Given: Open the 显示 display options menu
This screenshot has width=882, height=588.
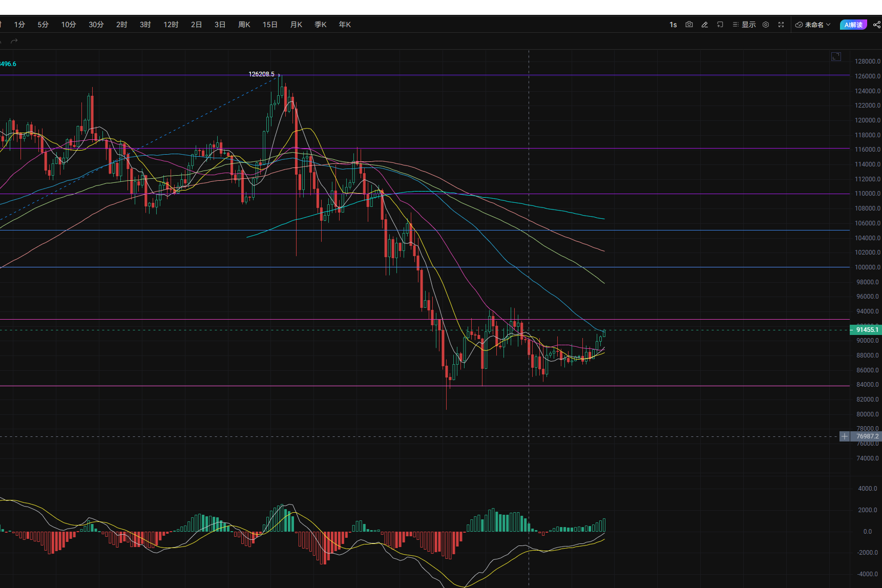Looking at the screenshot, I should (744, 25).
